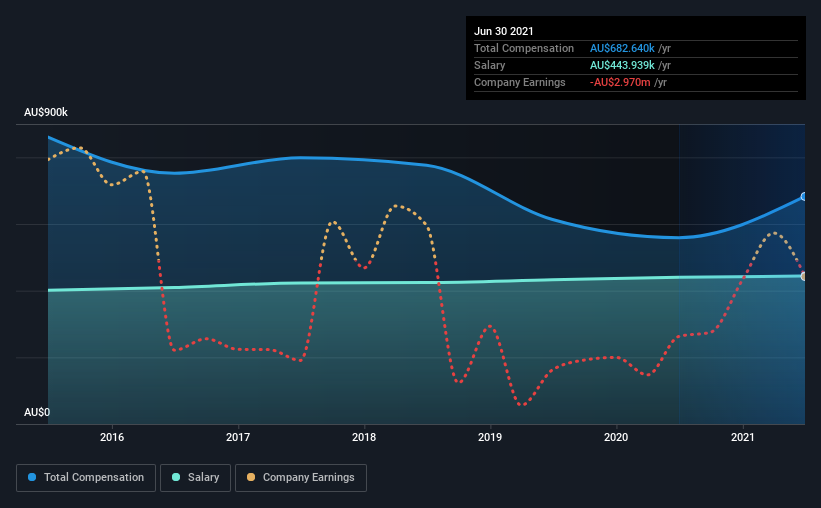Click the Jun 30 2021 tooltip date
The height and width of the screenshot is (508, 821).
(x=504, y=31)
